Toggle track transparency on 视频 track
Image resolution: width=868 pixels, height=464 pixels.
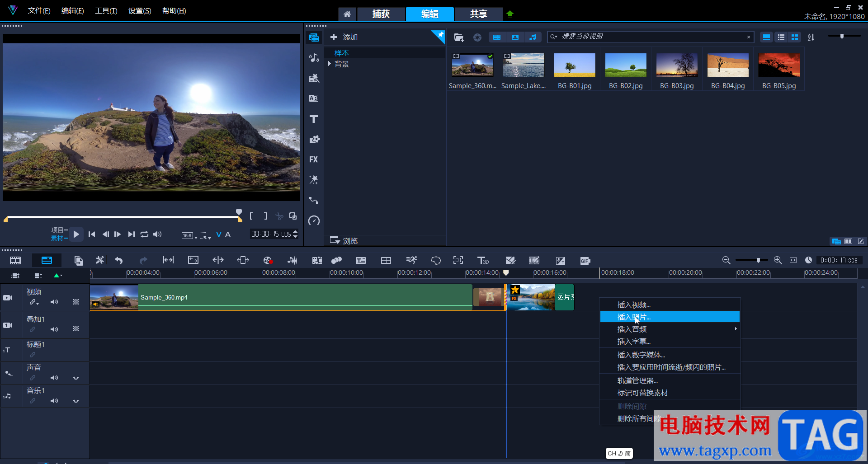point(76,302)
